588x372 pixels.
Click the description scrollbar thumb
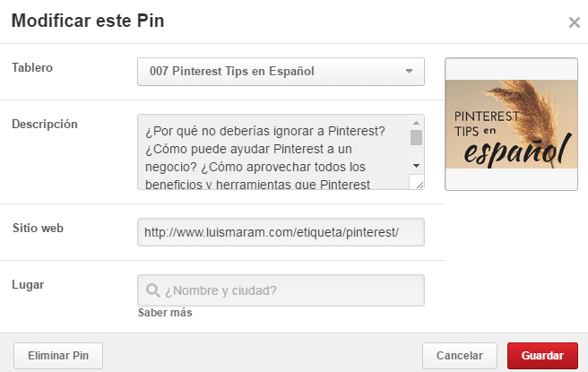point(416,137)
